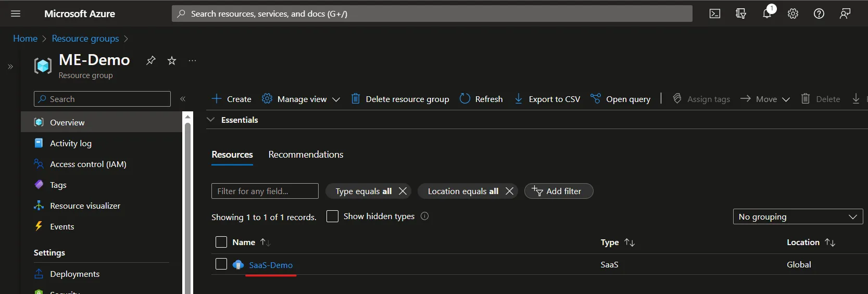This screenshot has width=868, height=294.
Task: Add ME-Demo to favorites star
Action: [172, 61]
